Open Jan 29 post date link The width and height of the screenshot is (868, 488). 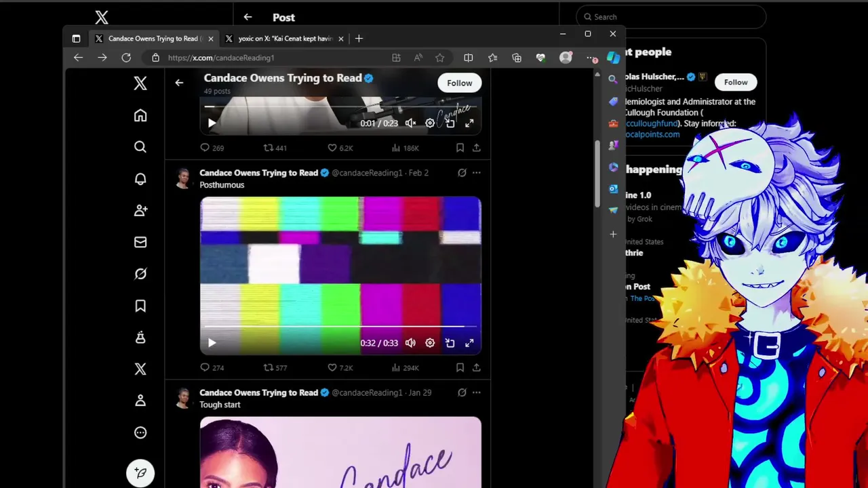(x=420, y=392)
